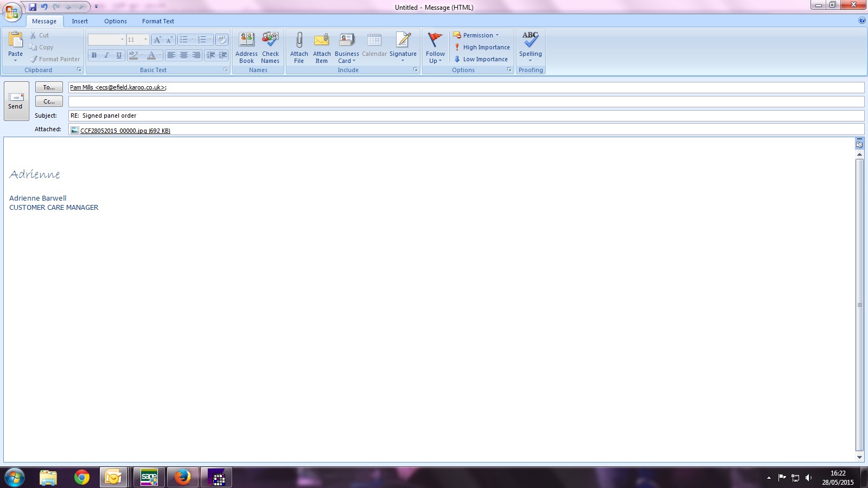
Task: Click inside the Cc input field
Action: point(465,101)
